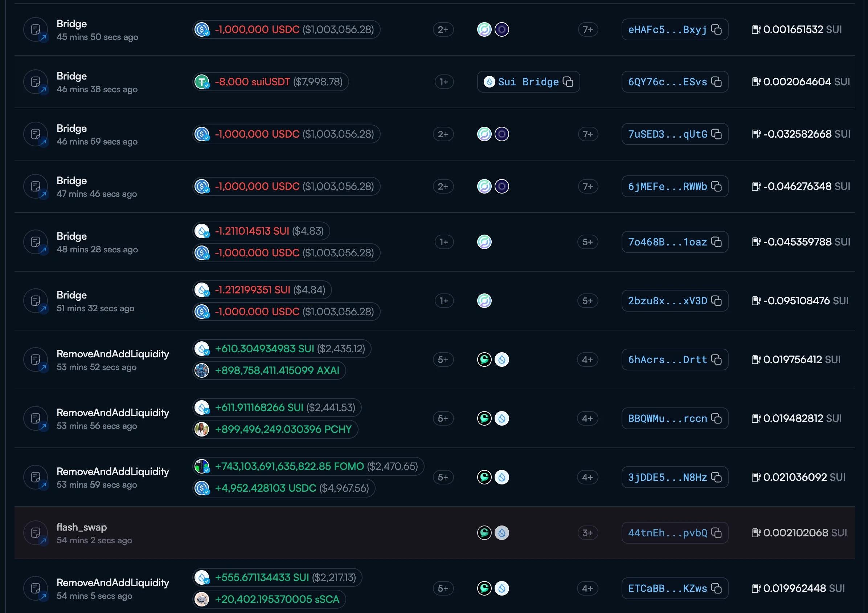Open transaction eHAFc5...Bxyj
868x613 pixels.
667,29
